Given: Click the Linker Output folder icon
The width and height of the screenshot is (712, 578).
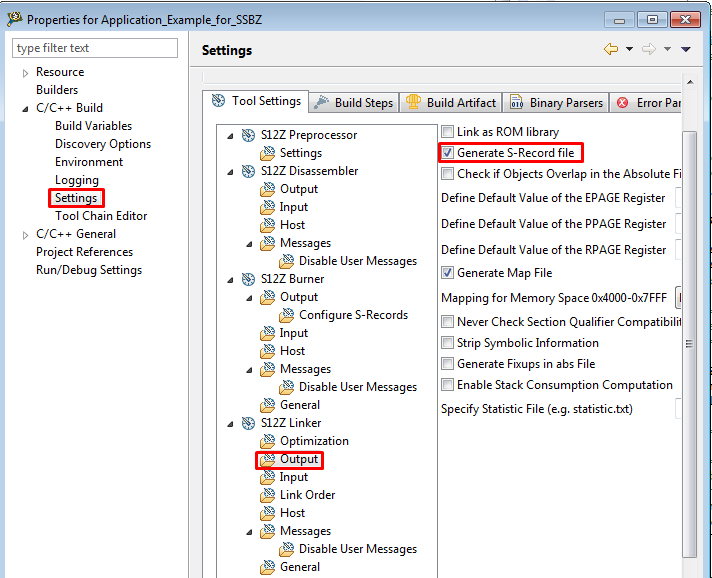Looking at the screenshot, I should [267, 459].
